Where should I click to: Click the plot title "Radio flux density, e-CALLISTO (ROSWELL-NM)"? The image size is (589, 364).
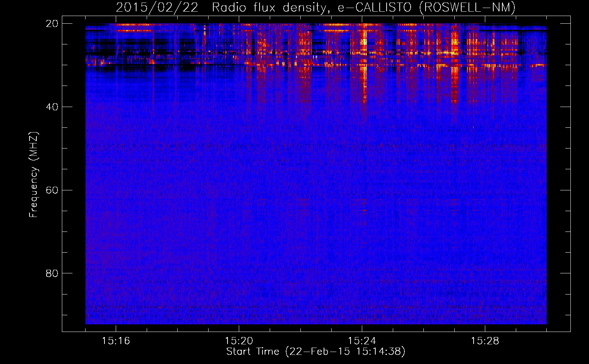[364, 7]
